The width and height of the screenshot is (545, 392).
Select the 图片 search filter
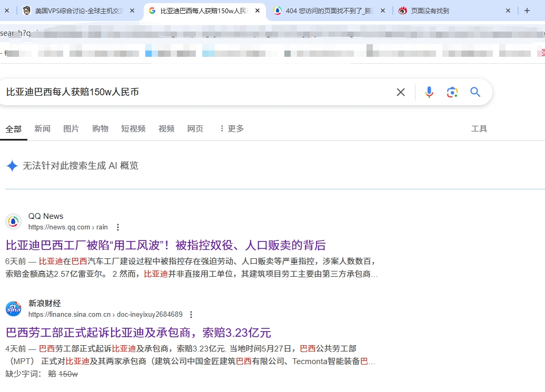[71, 129]
